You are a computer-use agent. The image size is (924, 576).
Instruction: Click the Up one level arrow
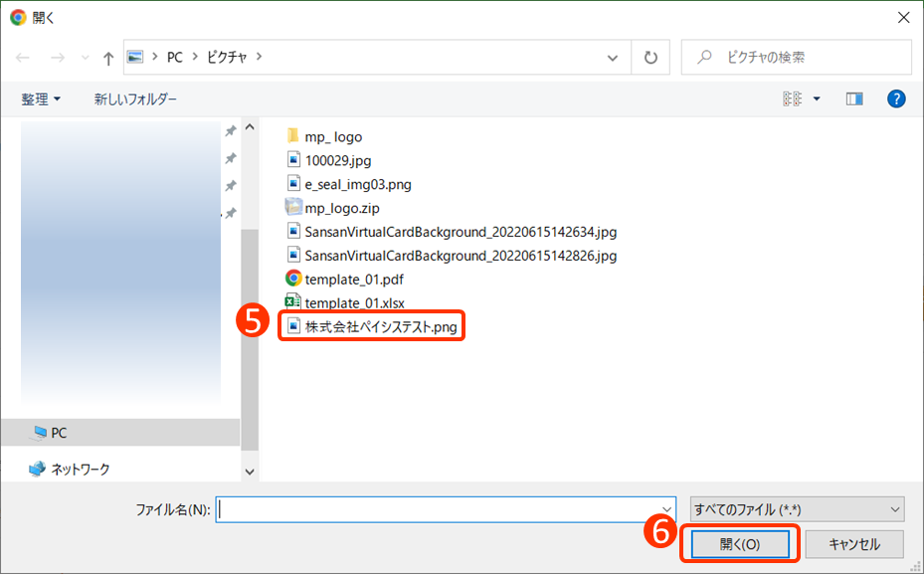click(x=108, y=58)
